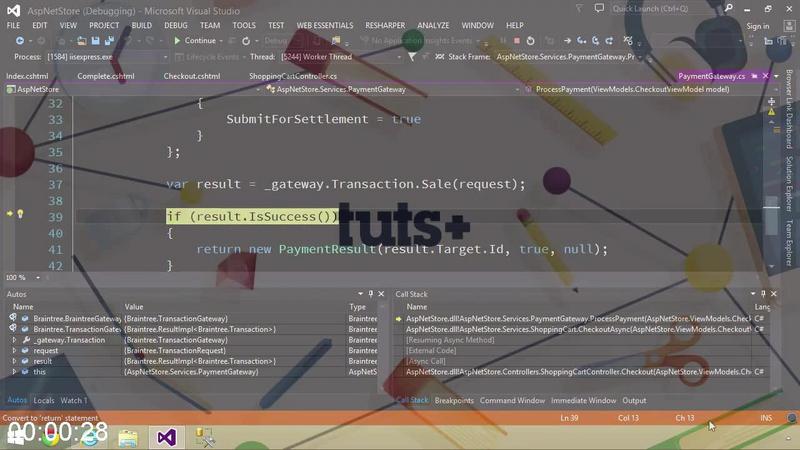Click the Step Over icon
The height and width of the screenshot is (450, 800).
click(595, 41)
